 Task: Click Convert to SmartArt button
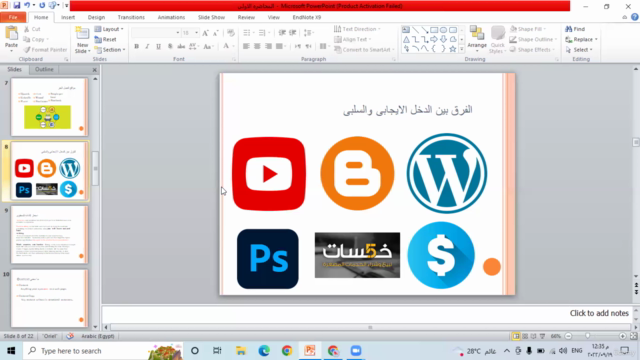[x=364, y=49]
